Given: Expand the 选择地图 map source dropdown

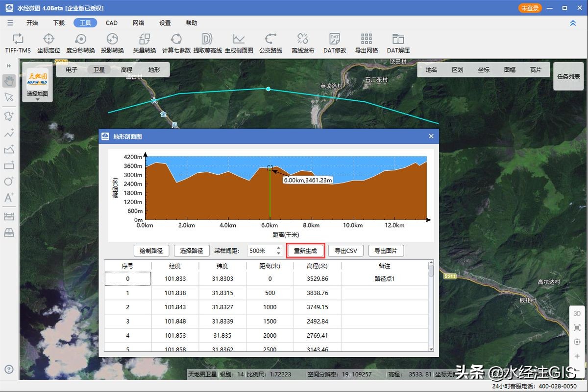Looking at the screenshot, I should (37, 99).
